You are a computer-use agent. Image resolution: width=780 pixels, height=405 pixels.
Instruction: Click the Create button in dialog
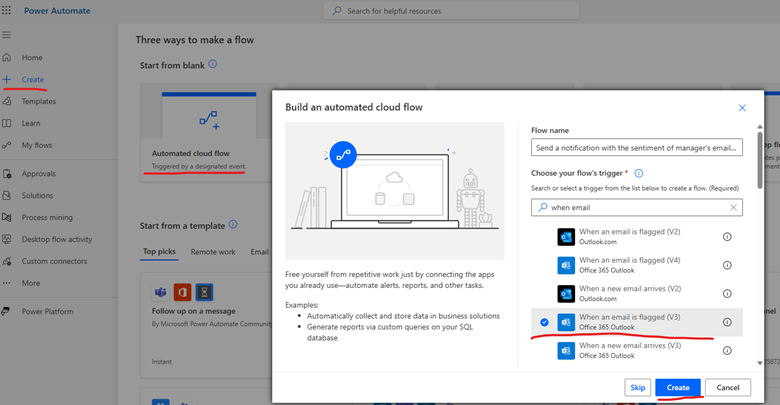[x=678, y=387]
